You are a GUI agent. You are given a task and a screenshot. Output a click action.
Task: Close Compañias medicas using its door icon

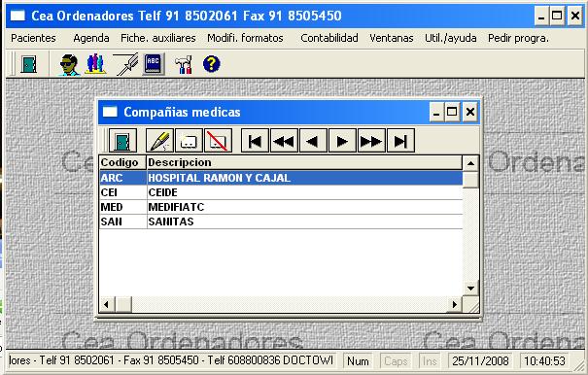coord(122,141)
